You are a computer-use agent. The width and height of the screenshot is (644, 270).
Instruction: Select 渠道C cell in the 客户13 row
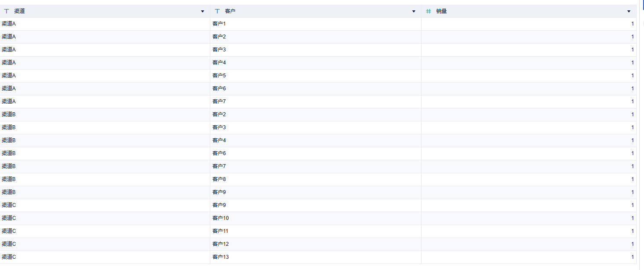point(105,257)
